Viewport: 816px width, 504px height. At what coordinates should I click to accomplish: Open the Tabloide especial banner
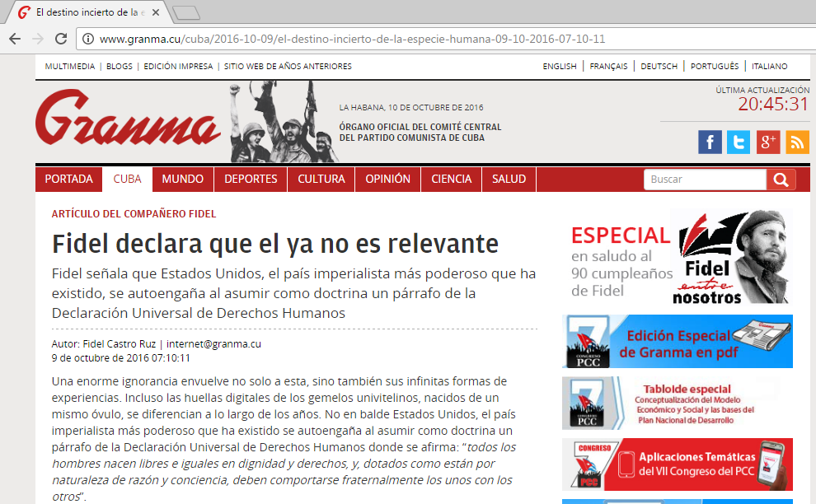[678, 403]
